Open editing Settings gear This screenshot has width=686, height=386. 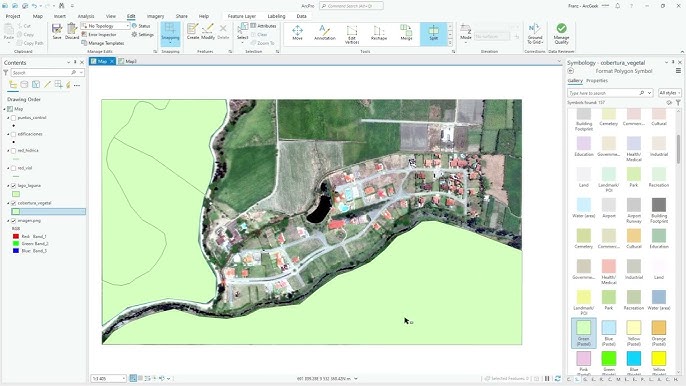pyautogui.click(x=143, y=35)
